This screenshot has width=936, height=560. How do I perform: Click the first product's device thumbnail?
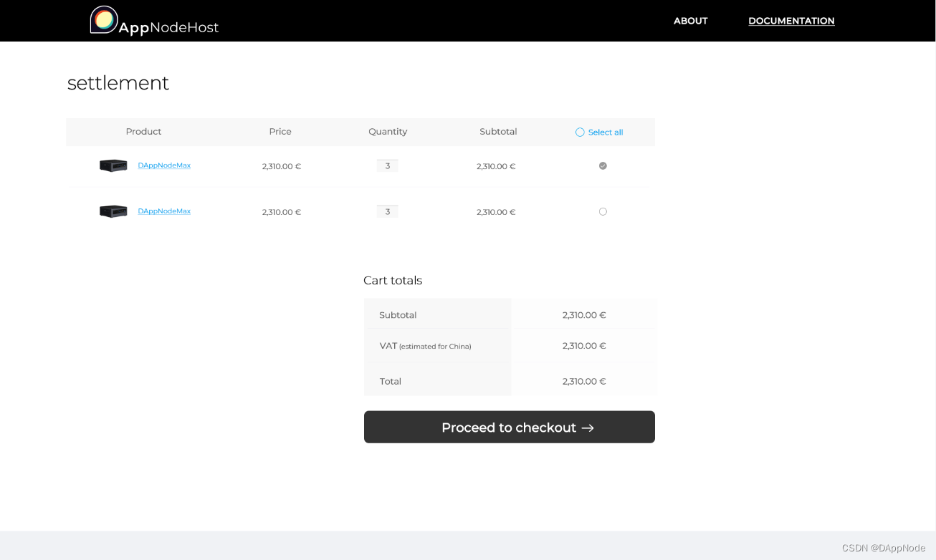[113, 165]
